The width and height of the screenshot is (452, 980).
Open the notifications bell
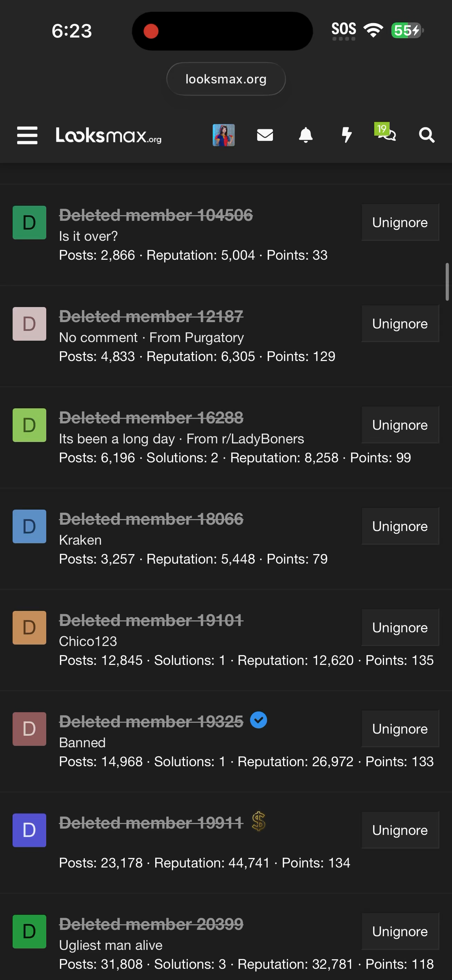tap(306, 135)
